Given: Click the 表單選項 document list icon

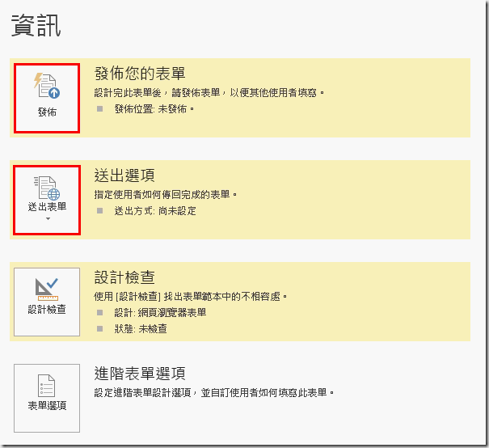Looking at the screenshot, I should tap(47, 384).
